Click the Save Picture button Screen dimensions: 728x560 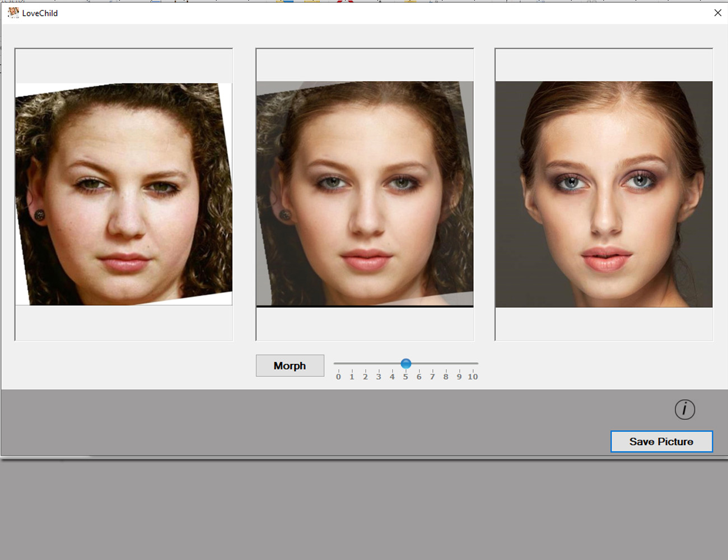(x=661, y=441)
